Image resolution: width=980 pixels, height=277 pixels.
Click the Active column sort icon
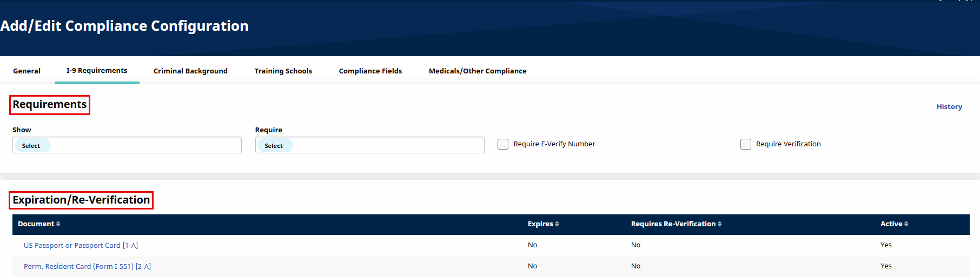point(906,224)
